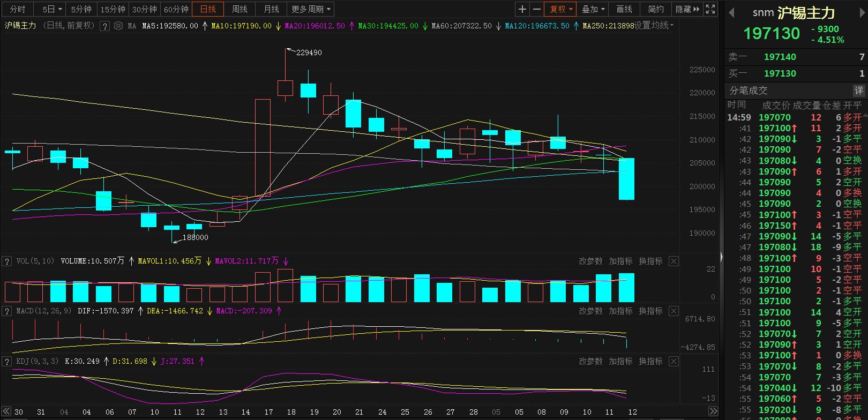Click help icon beside 沪锡主力 title
The image size is (868, 420).
point(105,26)
